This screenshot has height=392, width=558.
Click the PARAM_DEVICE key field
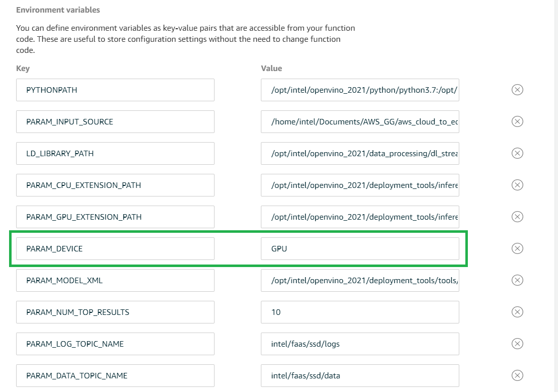[x=115, y=248]
